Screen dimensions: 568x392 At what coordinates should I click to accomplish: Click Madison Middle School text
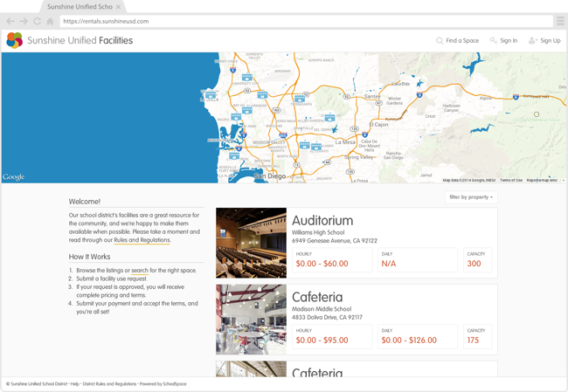pyautogui.click(x=322, y=309)
